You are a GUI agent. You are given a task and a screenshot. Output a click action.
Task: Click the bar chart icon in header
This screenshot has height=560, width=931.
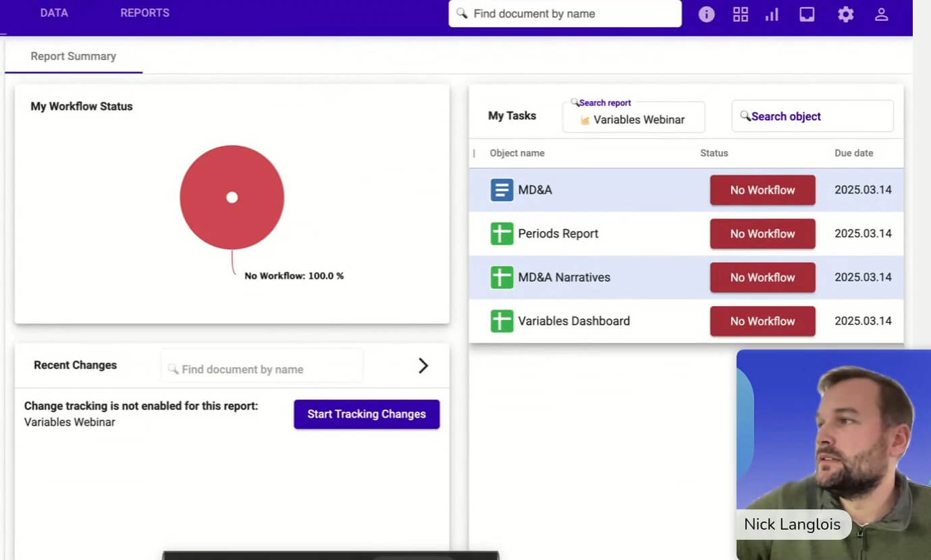click(772, 14)
